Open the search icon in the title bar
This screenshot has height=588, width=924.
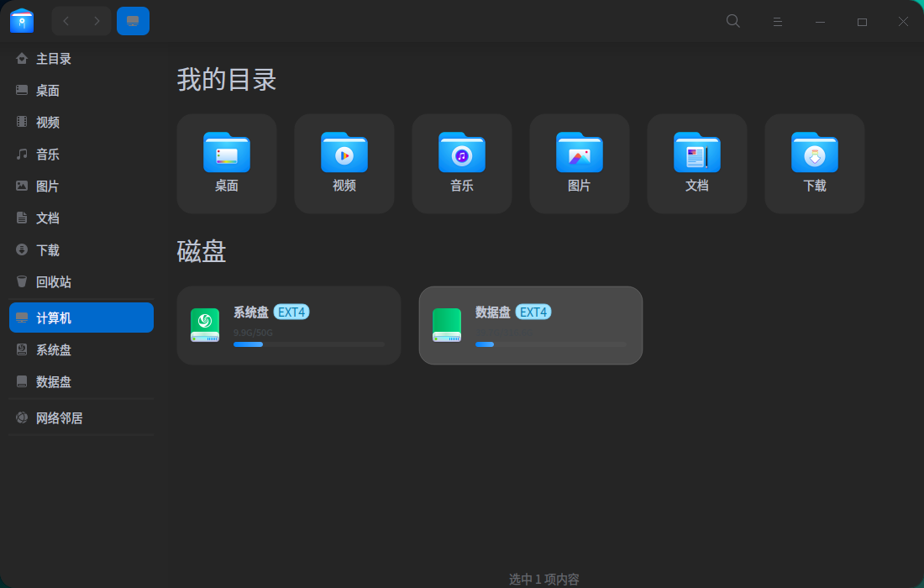coord(732,21)
